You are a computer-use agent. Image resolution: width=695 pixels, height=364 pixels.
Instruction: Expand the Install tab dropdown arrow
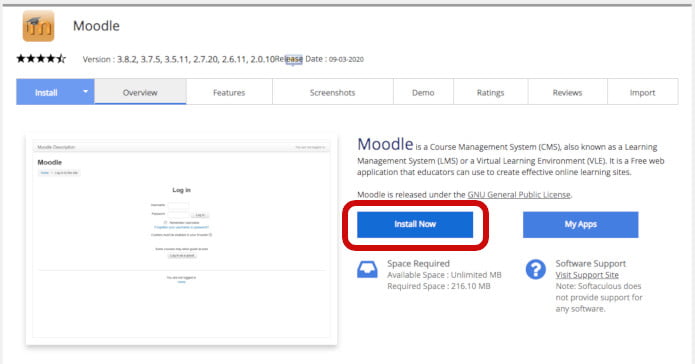coord(86,92)
